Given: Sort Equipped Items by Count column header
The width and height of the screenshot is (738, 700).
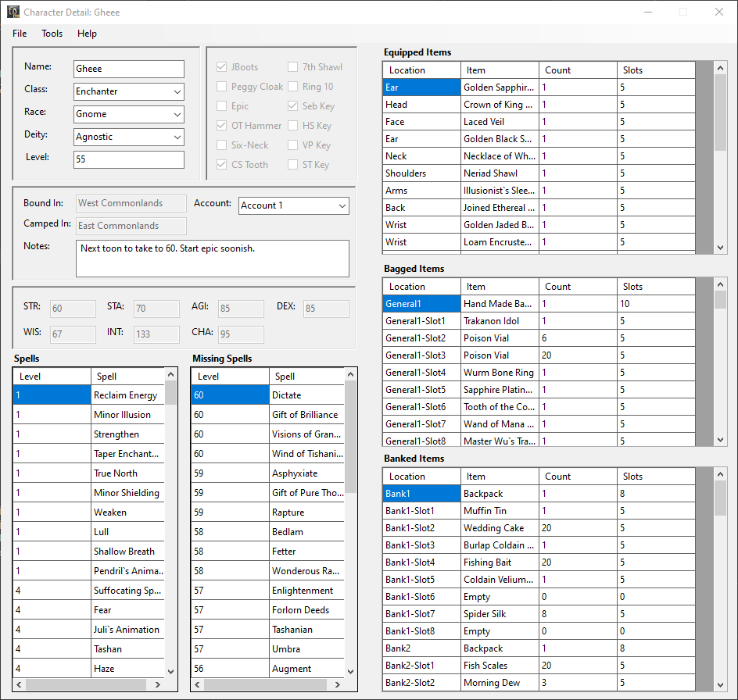Looking at the screenshot, I should pos(577,70).
